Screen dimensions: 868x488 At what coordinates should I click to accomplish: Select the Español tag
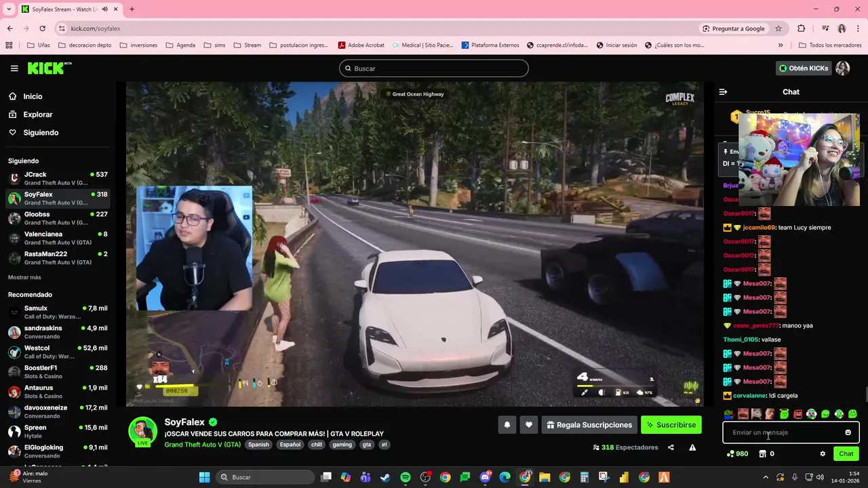[x=290, y=445]
